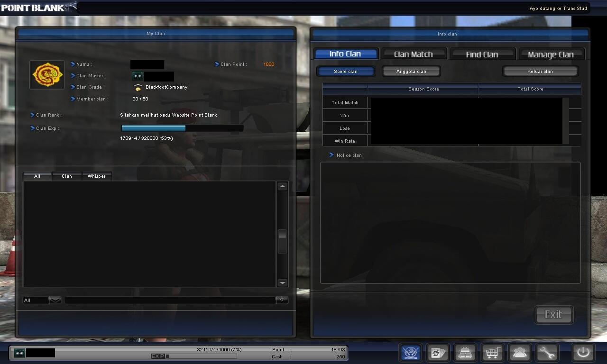Click the golden dragon clan emblem
The height and width of the screenshot is (364, 607).
point(47,74)
